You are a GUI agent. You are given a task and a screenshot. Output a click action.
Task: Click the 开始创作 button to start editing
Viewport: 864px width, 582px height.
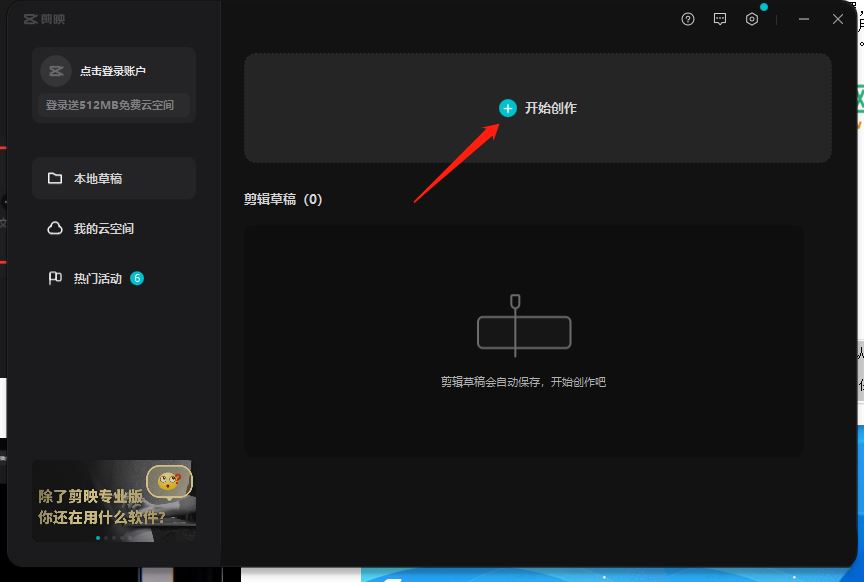click(x=540, y=106)
